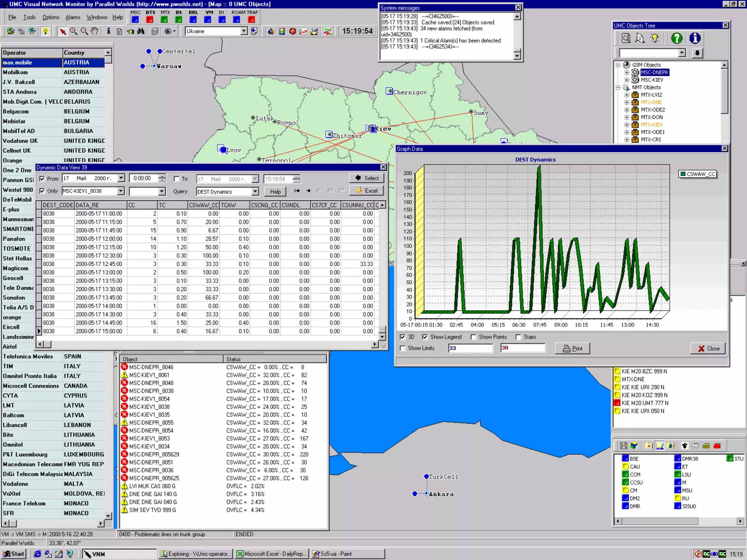Click the binoculars search icon
747x560 pixels.
point(141,31)
